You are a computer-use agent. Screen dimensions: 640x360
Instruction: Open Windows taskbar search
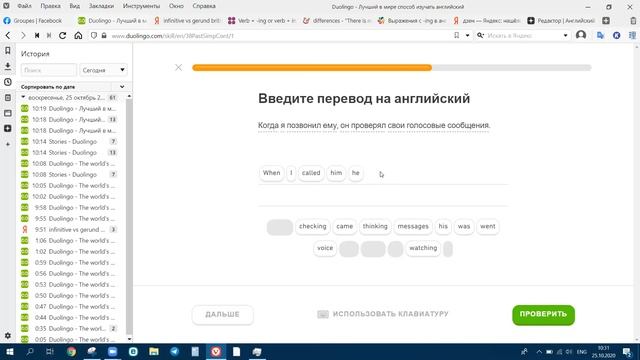click(x=30, y=351)
